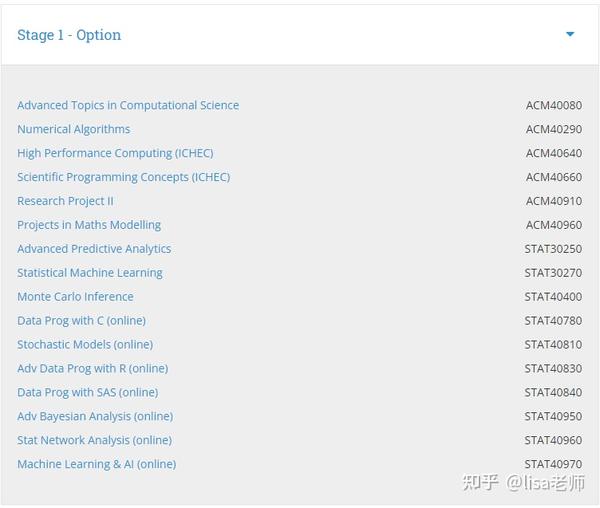Click Data Prog with SAS (online)
600x508 pixels.
tap(87, 393)
